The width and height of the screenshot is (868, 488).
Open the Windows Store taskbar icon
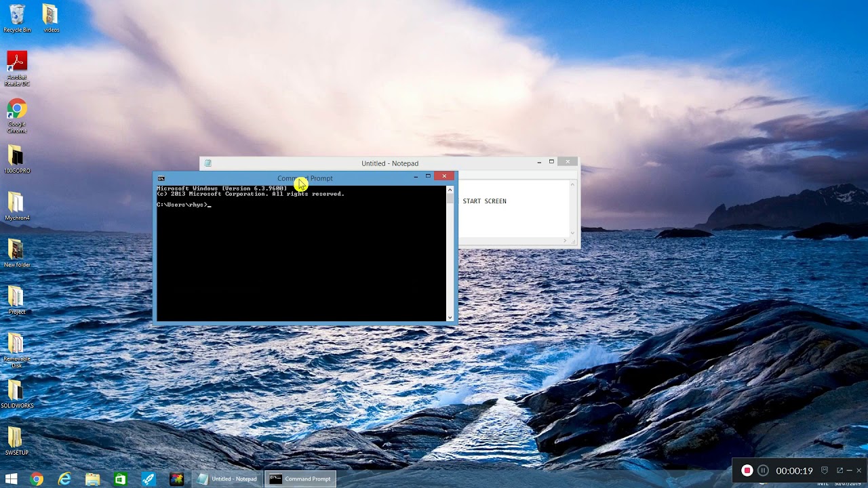coord(120,479)
